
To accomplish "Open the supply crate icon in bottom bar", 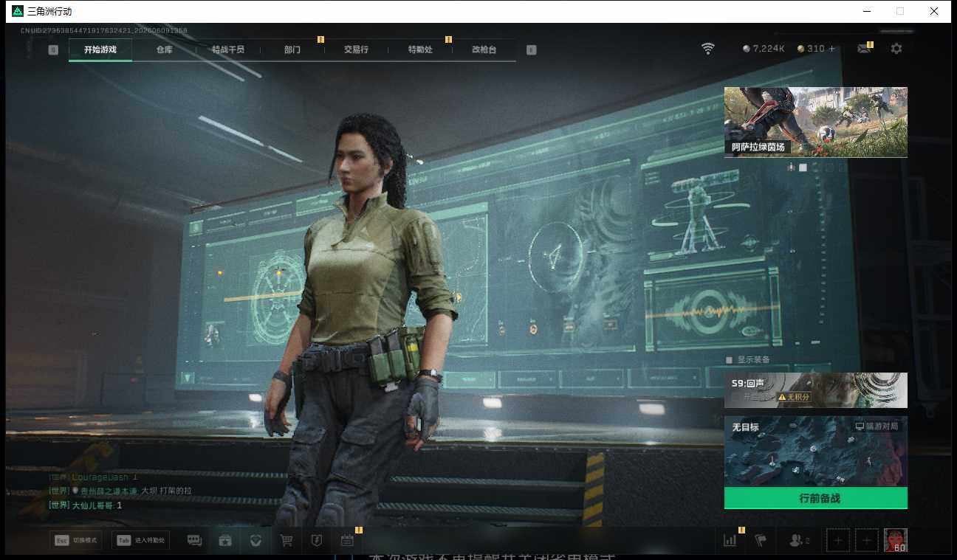I will [x=225, y=541].
